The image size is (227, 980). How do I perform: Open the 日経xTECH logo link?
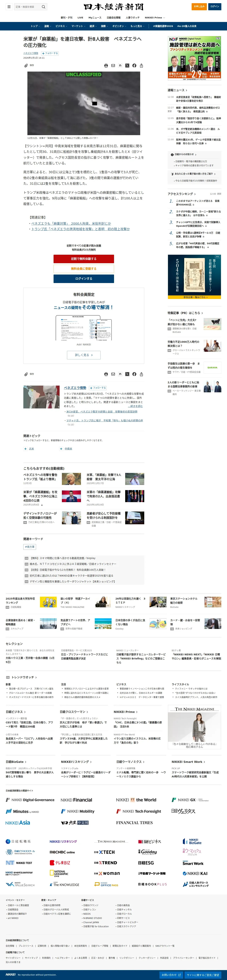[x=104, y=852]
